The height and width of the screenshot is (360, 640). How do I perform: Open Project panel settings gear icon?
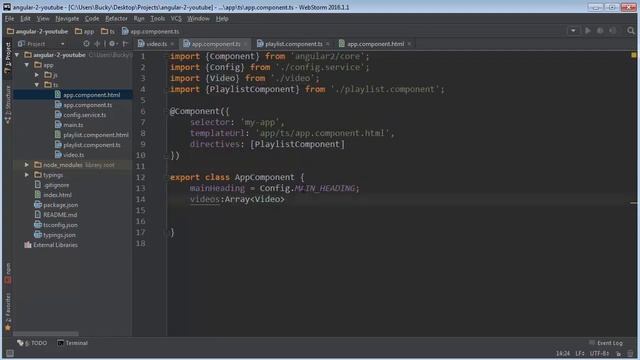(x=113, y=44)
